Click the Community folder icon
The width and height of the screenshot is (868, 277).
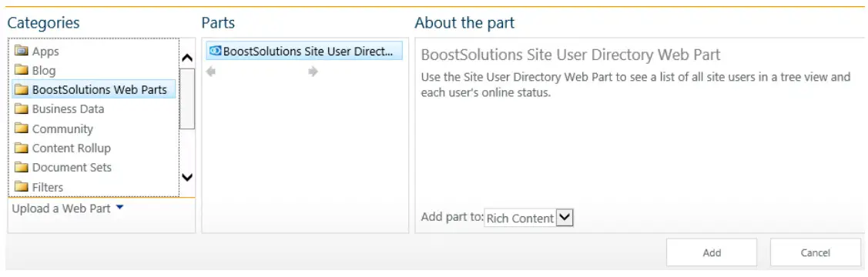point(21,128)
